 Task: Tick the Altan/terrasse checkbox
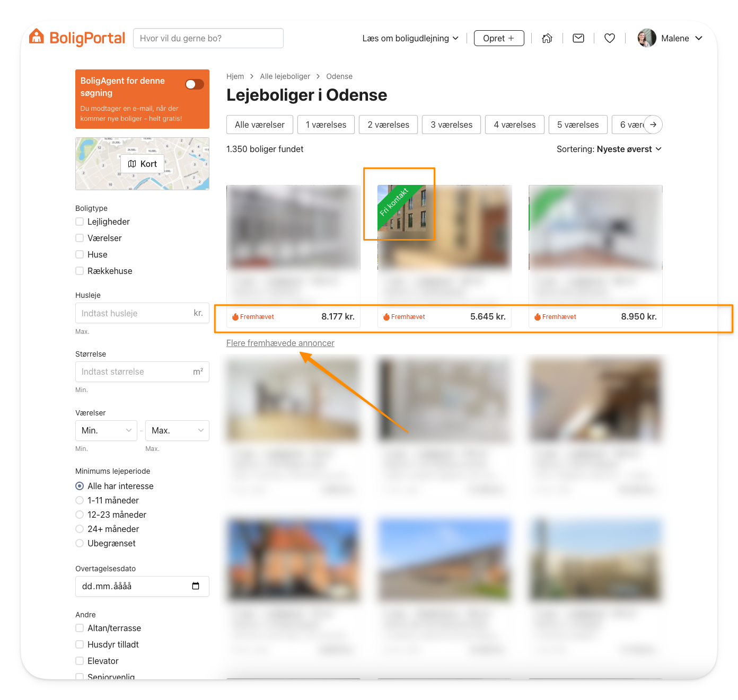(80, 628)
